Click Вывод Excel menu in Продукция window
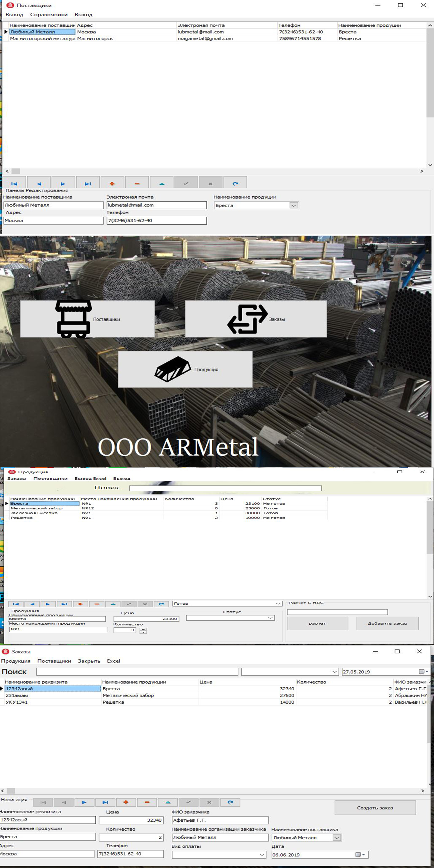Image resolution: width=434 pixels, height=868 pixels. click(x=90, y=478)
